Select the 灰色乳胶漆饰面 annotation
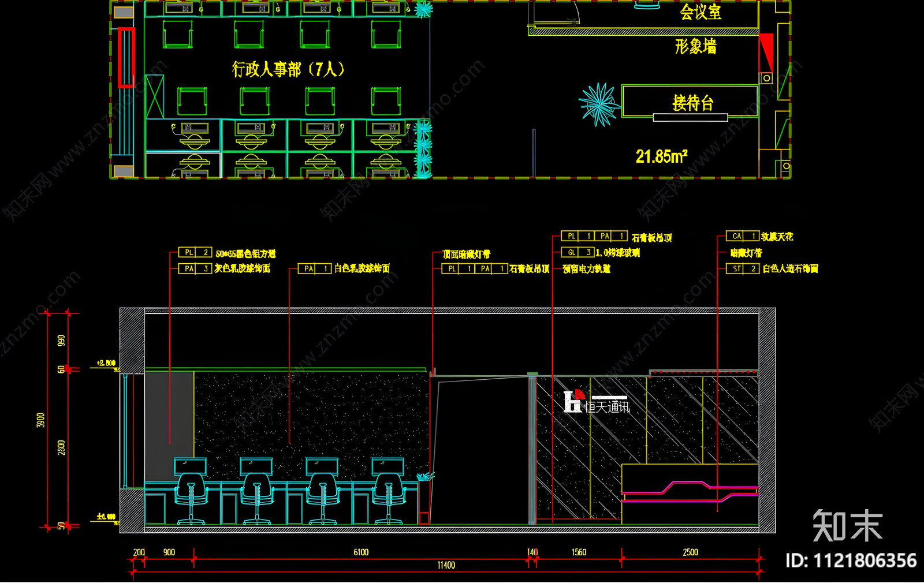Viewport: 924px width, 583px height. [243, 268]
